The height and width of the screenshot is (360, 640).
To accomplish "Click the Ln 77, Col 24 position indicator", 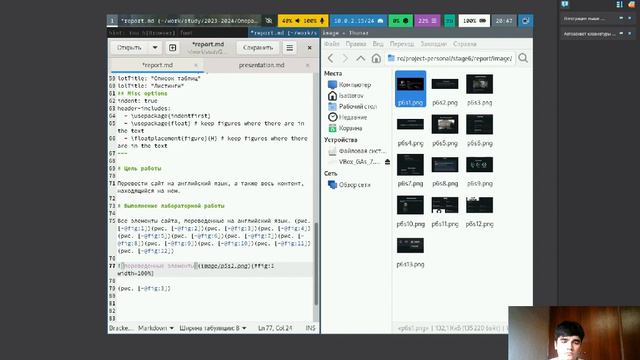I will coord(275,328).
